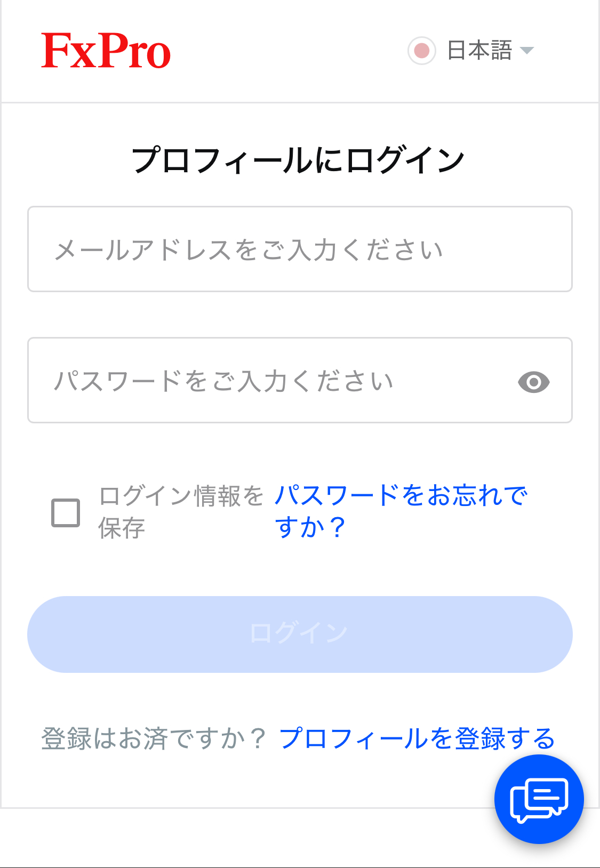Click the 'パスワードをご入力ください' placeholder text
The width and height of the screenshot is (600, 868).
pos(223,381)
